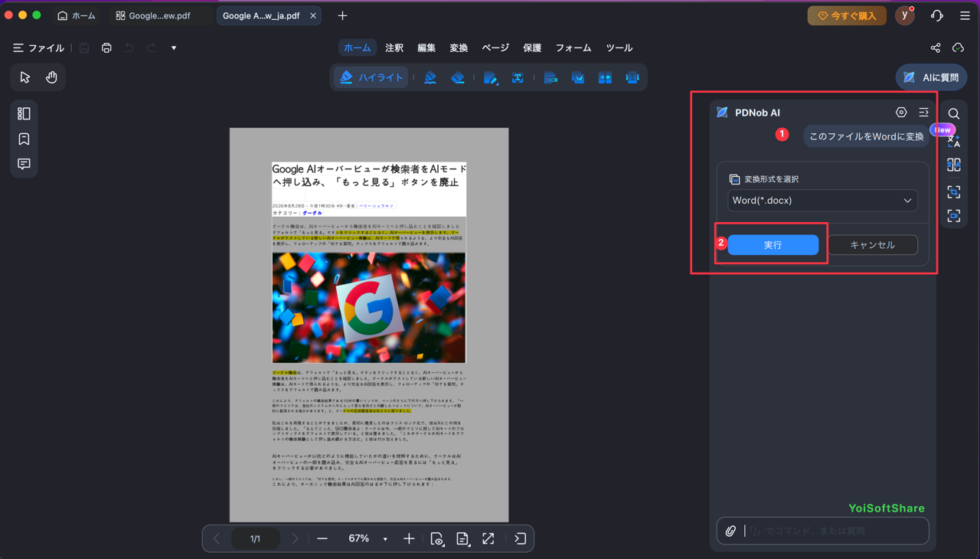Click the print icon
The width and height of the screenshot is (980, 559).
106,48
